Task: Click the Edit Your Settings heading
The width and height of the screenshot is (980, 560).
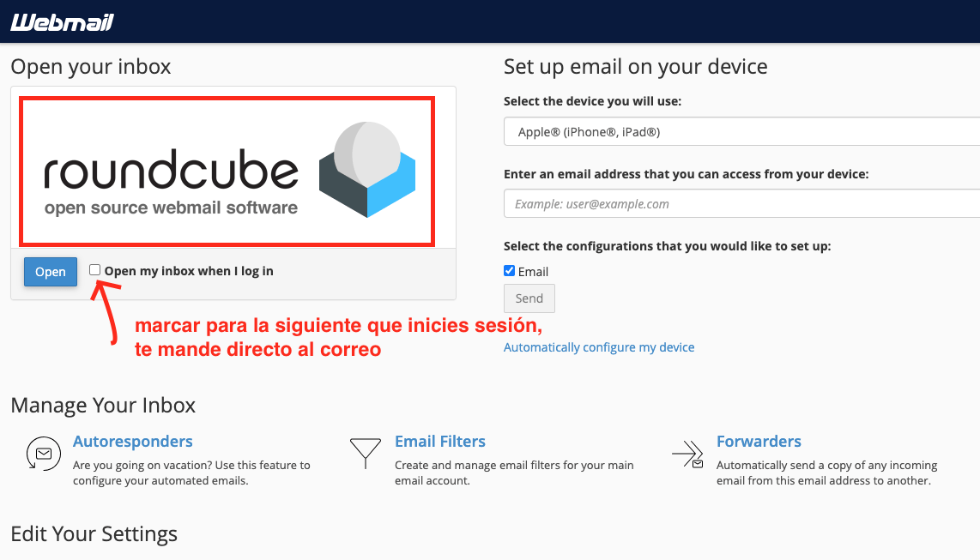Action: (94, 533)
